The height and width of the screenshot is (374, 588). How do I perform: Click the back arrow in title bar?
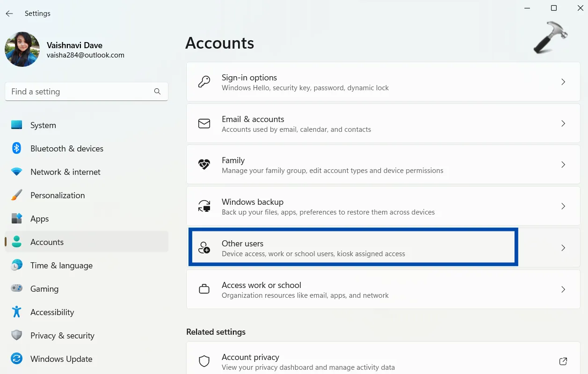(x=9, y=14)
